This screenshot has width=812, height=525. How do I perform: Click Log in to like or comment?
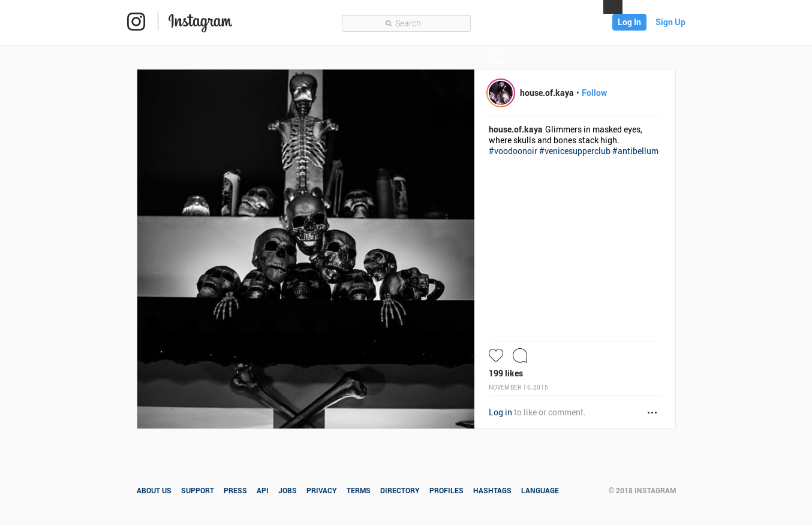[x=500, y=412]
